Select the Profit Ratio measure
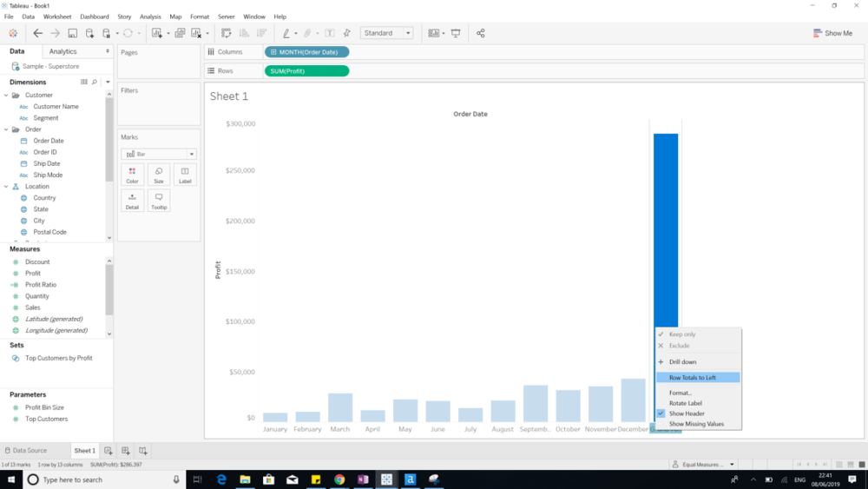The height and width of the screenshot is (489, 868). [x=41, y=285]
